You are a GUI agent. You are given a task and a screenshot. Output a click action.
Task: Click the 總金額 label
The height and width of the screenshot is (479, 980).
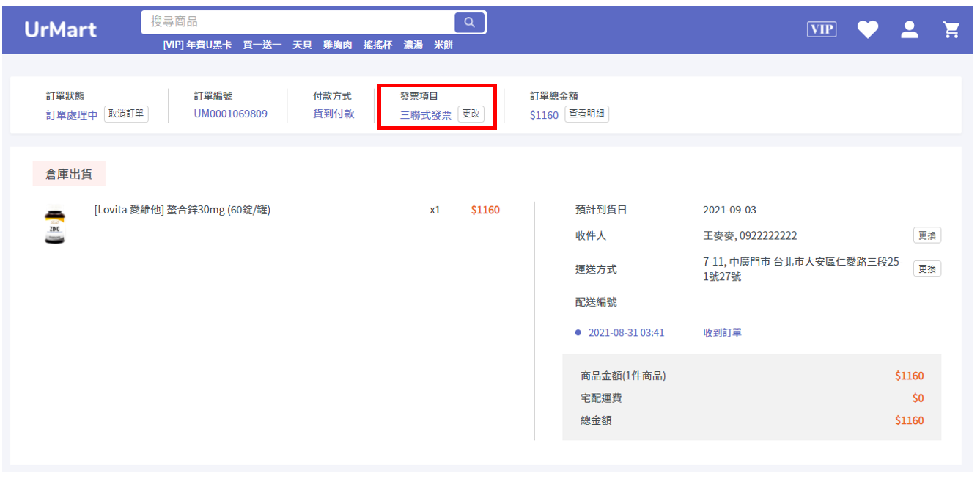point(596,420)
